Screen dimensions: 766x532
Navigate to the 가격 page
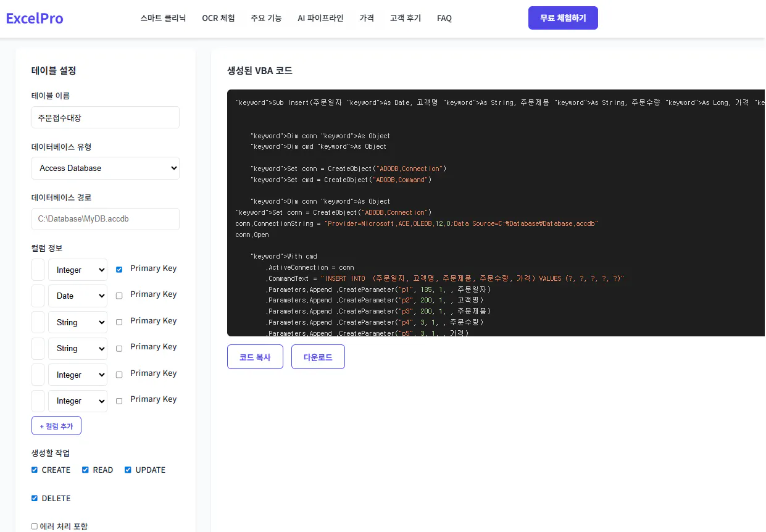click(x=367, y=18)
